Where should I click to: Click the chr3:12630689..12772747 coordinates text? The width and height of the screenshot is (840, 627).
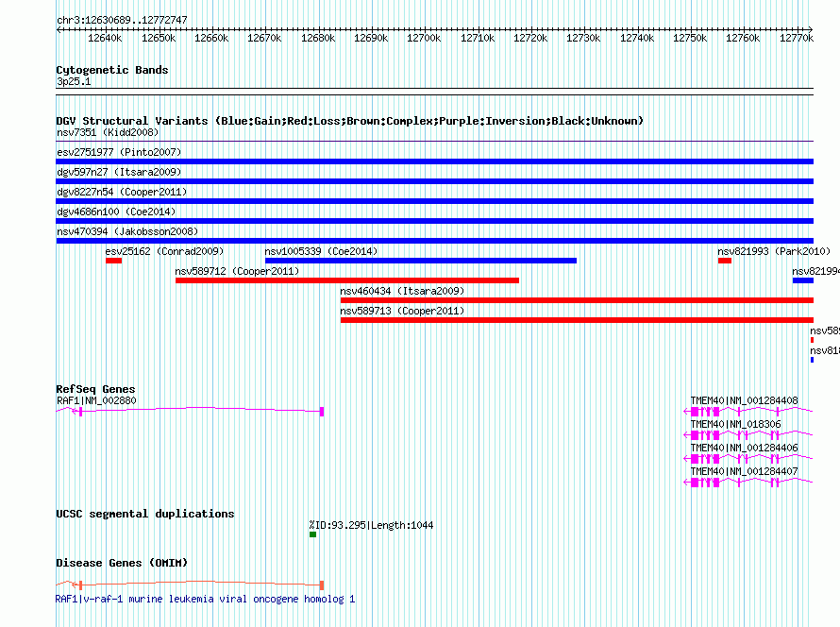coord(122,21)
